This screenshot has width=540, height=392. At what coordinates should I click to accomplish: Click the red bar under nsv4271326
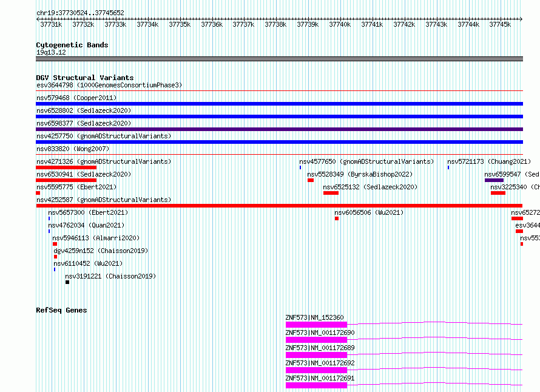tap(66, 167)
